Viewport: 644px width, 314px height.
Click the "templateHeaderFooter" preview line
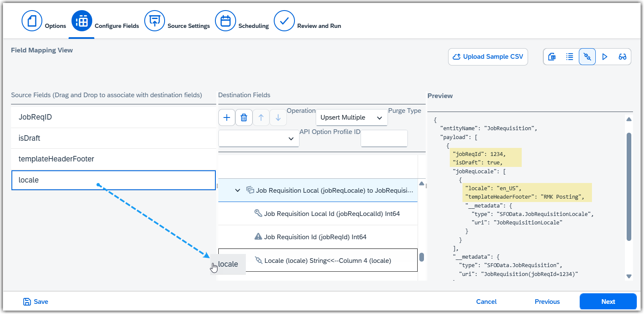(525, 197)
